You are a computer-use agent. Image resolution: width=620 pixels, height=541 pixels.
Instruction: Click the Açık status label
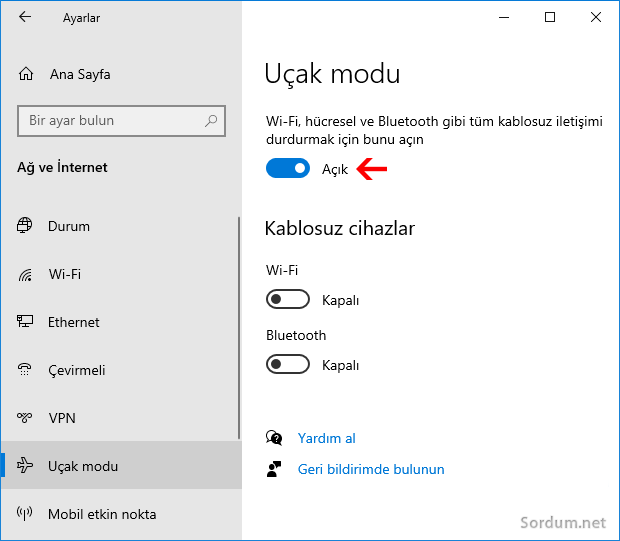(335, 169)
